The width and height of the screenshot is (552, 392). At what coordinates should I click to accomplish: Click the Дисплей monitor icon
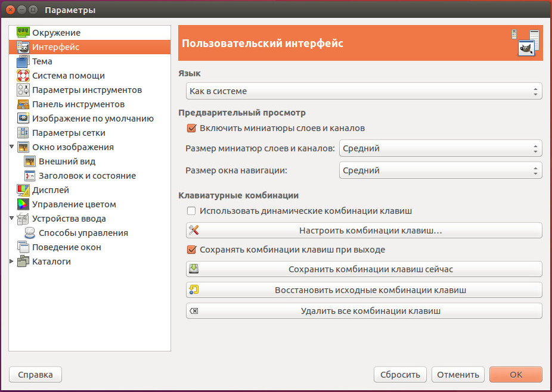[23, 190]
